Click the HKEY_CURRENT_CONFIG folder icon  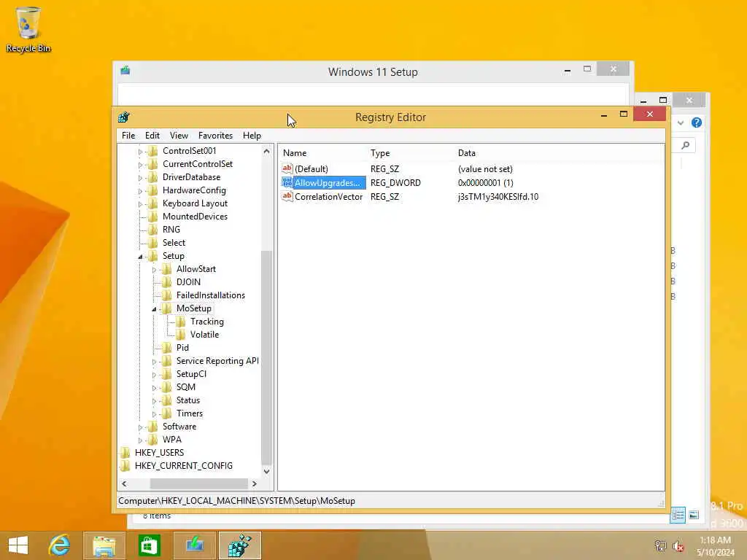tap(125, 466)
